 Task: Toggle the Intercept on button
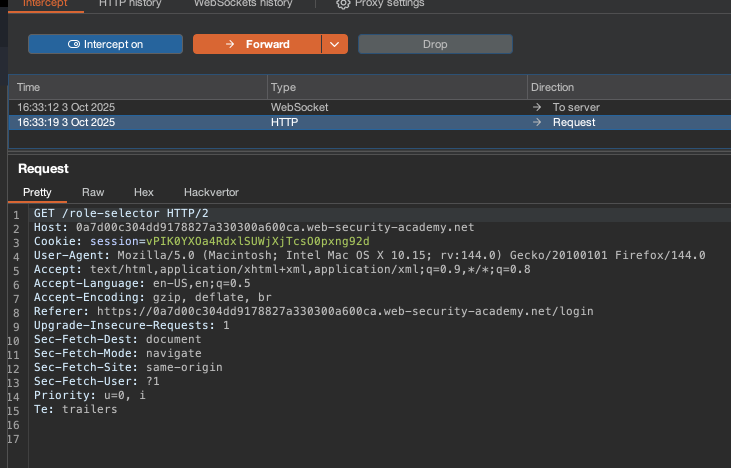(x=105, y=44)
